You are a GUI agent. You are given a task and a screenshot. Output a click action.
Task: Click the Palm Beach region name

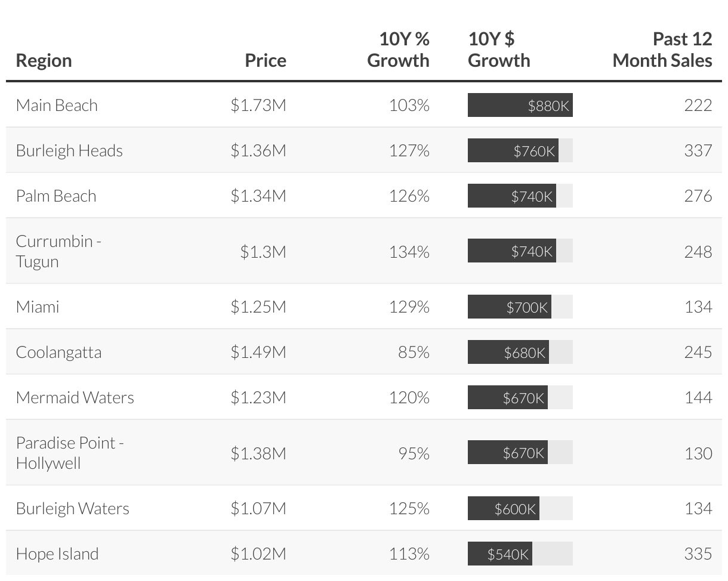pyautogui.click(x=56, y=196)
